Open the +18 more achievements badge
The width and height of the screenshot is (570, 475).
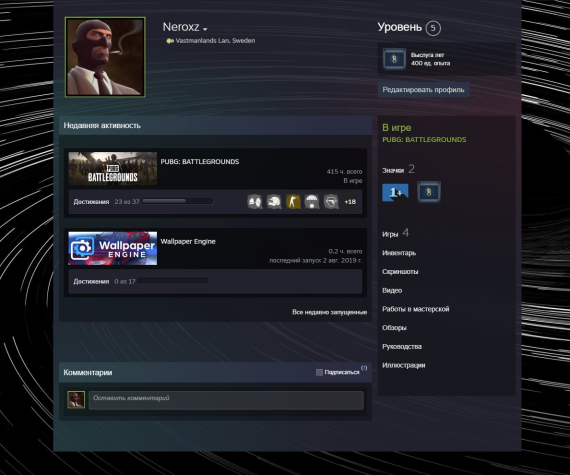coord(350,202)
